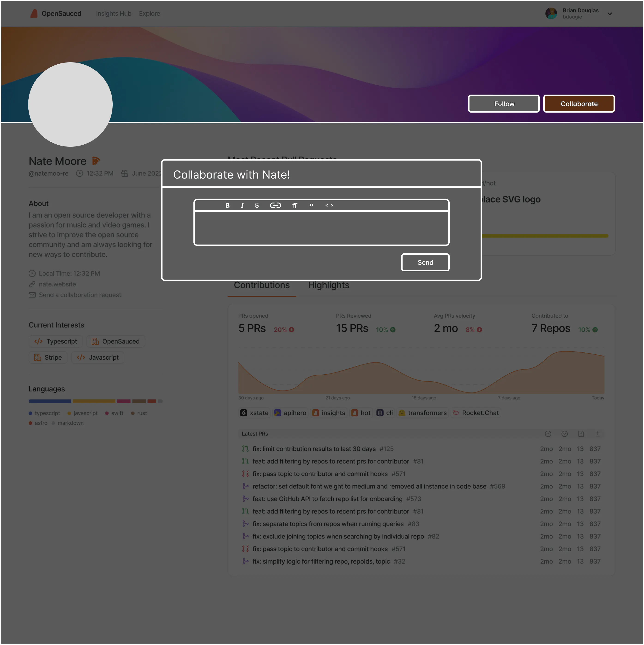Toggle strikethrough in the collaboration editor

pos(257,205)
